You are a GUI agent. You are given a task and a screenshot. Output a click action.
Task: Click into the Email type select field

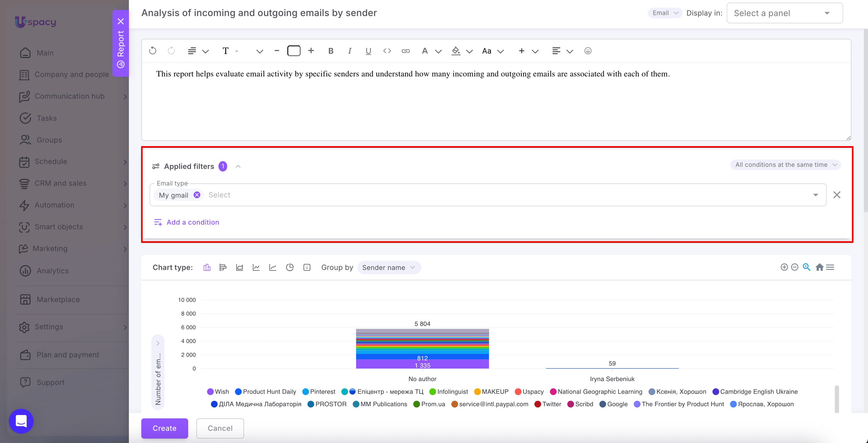pyautogui.click(x=488, y=195)
